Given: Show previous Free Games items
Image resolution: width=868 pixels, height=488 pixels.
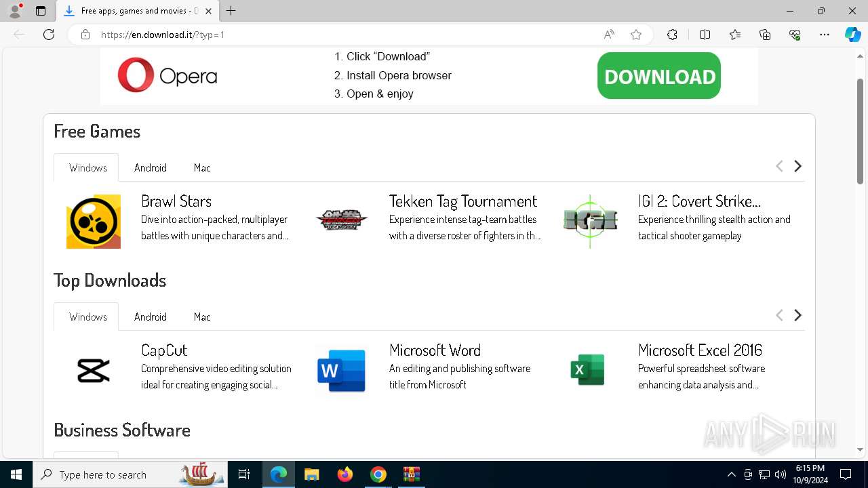Looking at the screenshot, I should (x=779, y=166).
